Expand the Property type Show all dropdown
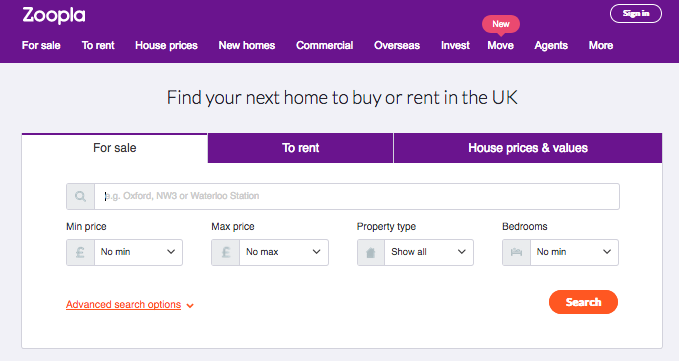679x361 pixels. click(429, 252)
